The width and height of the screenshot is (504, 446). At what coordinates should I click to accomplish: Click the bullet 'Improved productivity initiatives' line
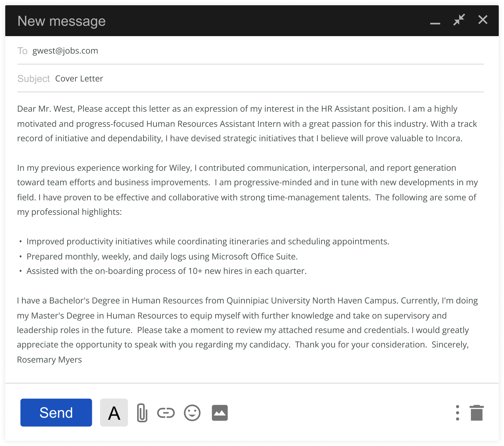[208, 241]
